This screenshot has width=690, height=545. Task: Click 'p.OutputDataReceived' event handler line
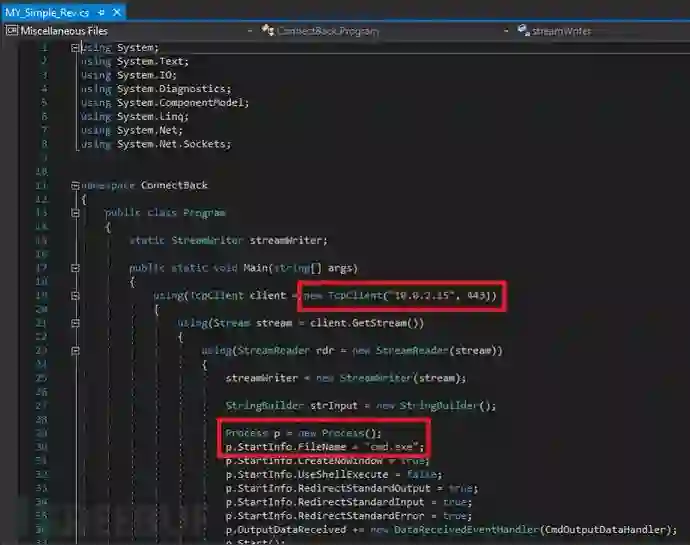tap(451, 530)
